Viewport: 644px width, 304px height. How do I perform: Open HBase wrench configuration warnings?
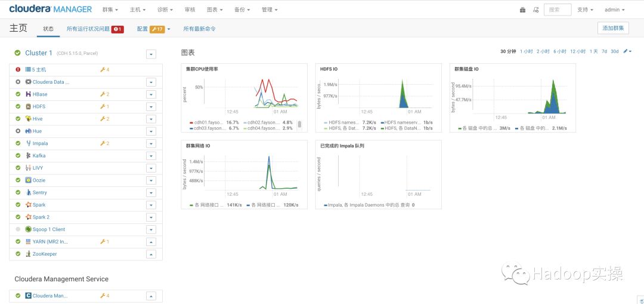coord(104,94)
